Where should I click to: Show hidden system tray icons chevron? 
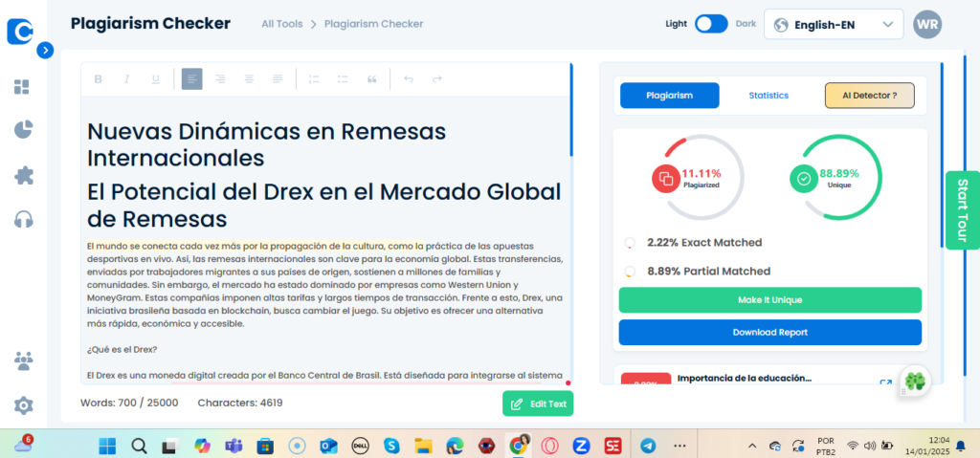coord(752,446)
